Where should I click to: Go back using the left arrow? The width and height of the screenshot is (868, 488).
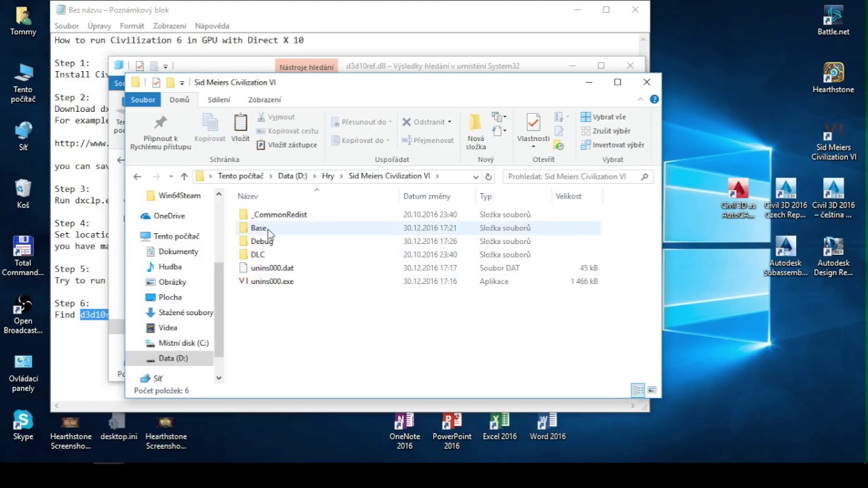click(x=138, y=176)
